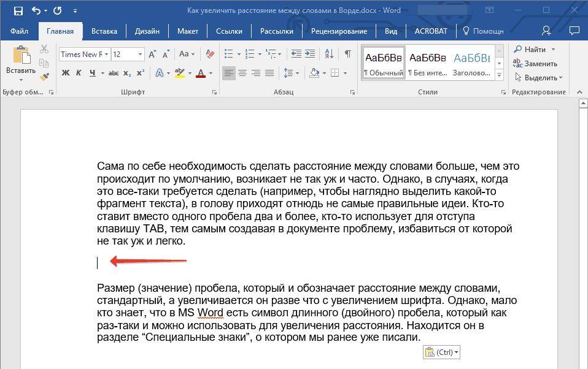The height and width of the screenshot is (369, 588).
Task: Open the Times New Roman font dropdown
Action: point(106,54)
